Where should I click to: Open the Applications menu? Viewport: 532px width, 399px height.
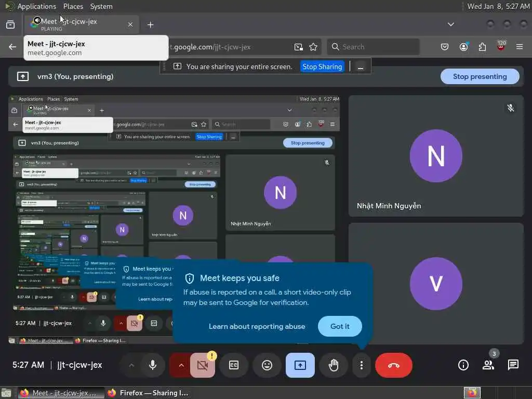[37, 6]
